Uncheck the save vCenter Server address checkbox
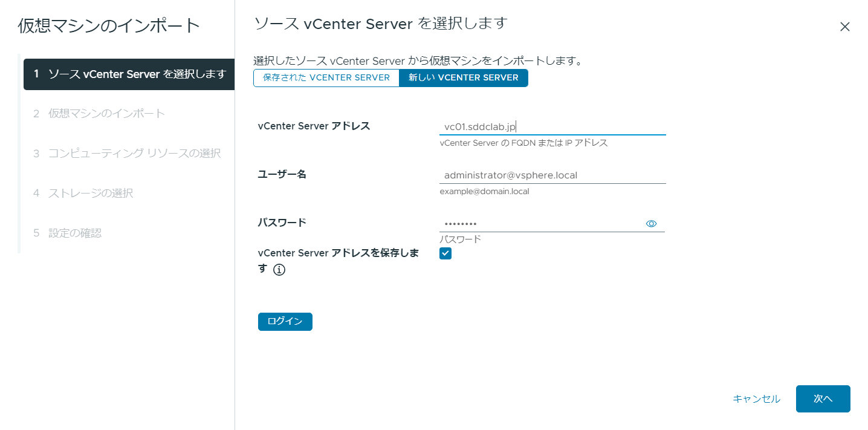This screenshot has height=430, width=868. pyautogui.click(x=445, y=253)
